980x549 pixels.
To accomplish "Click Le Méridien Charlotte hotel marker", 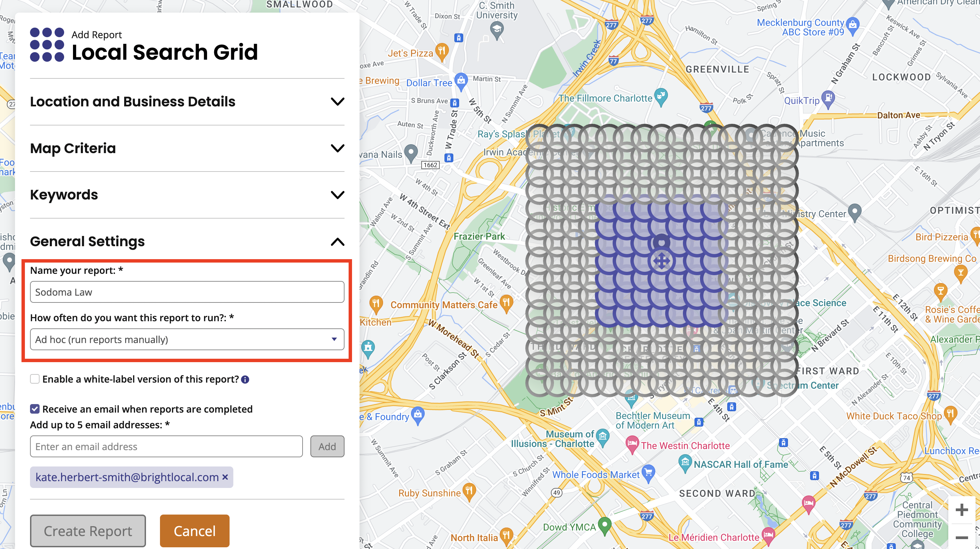I will click(768, 536).
